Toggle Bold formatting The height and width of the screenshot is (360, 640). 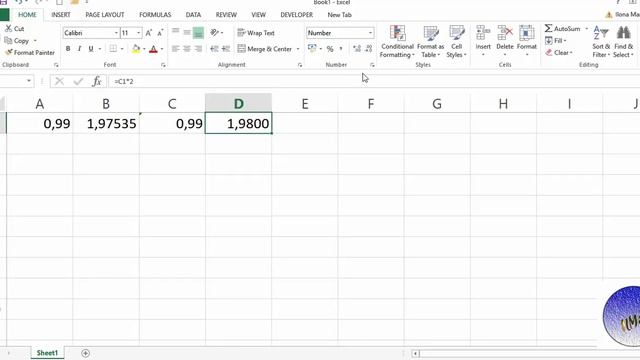(68, 49)
